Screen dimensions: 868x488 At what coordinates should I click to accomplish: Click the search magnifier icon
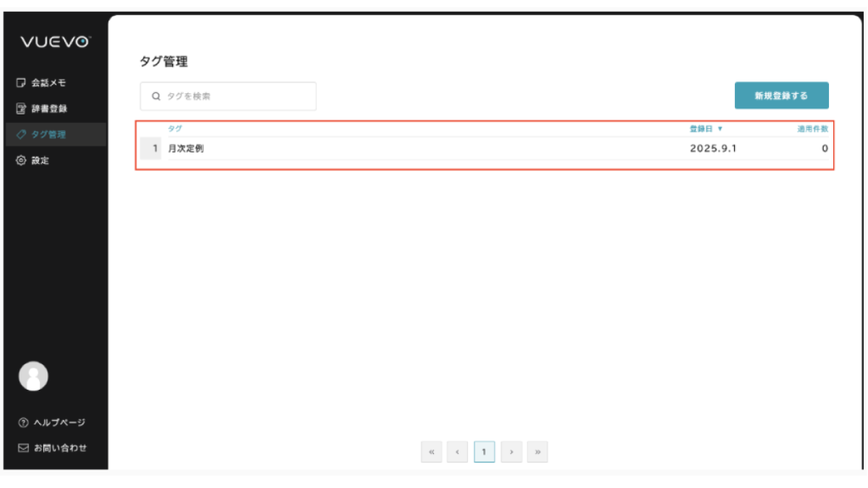[x=156, y=97]
